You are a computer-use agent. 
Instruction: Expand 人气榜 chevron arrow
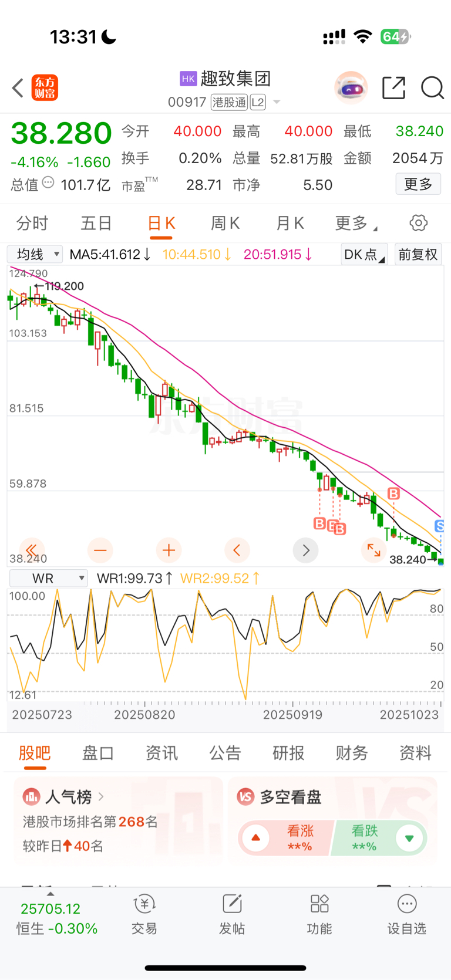[101, 797]
